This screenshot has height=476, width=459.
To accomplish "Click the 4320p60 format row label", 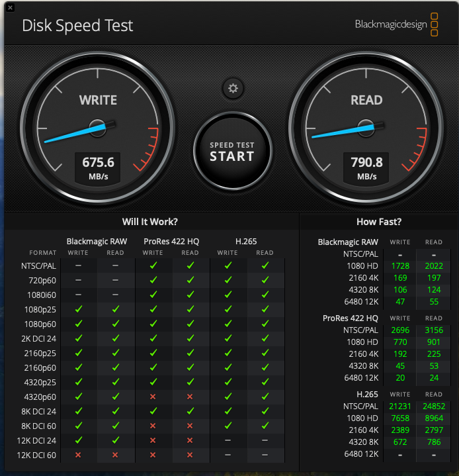I will click(40, 397).
